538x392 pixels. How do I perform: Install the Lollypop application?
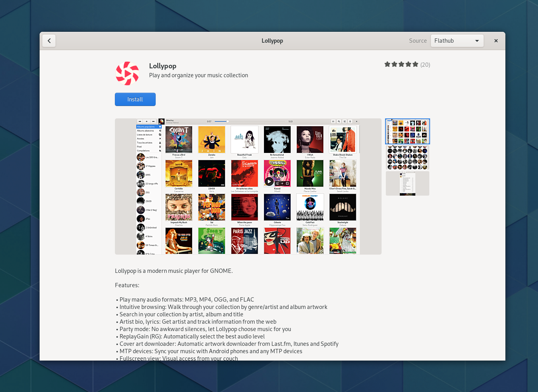click(x=135, y=99)
